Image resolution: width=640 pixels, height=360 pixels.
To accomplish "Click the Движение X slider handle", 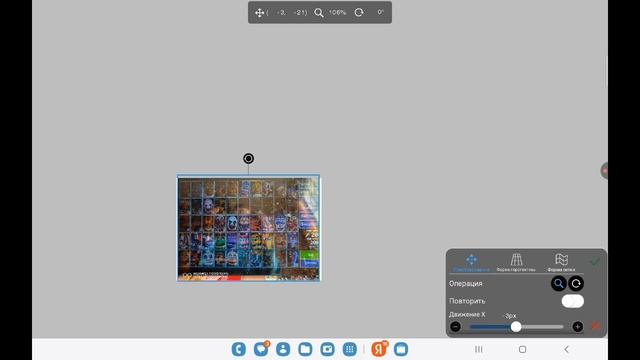I will click(x=516, y=327).
